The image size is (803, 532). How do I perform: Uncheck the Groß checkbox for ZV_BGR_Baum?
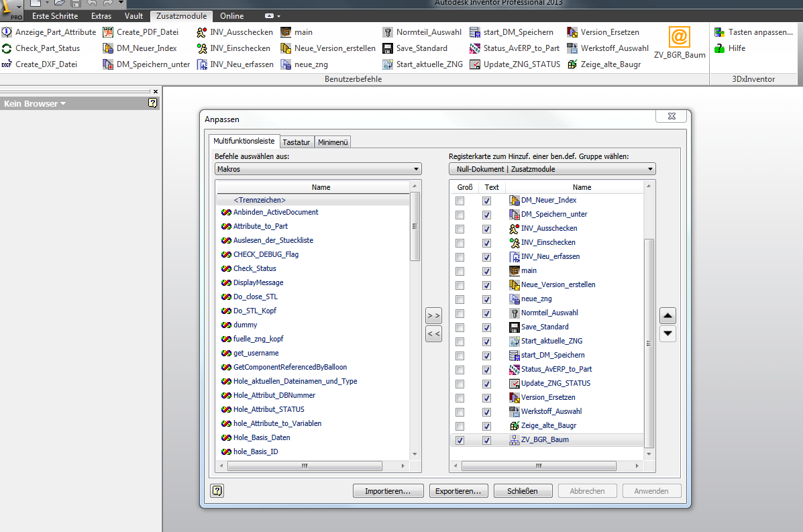point(460,440)
